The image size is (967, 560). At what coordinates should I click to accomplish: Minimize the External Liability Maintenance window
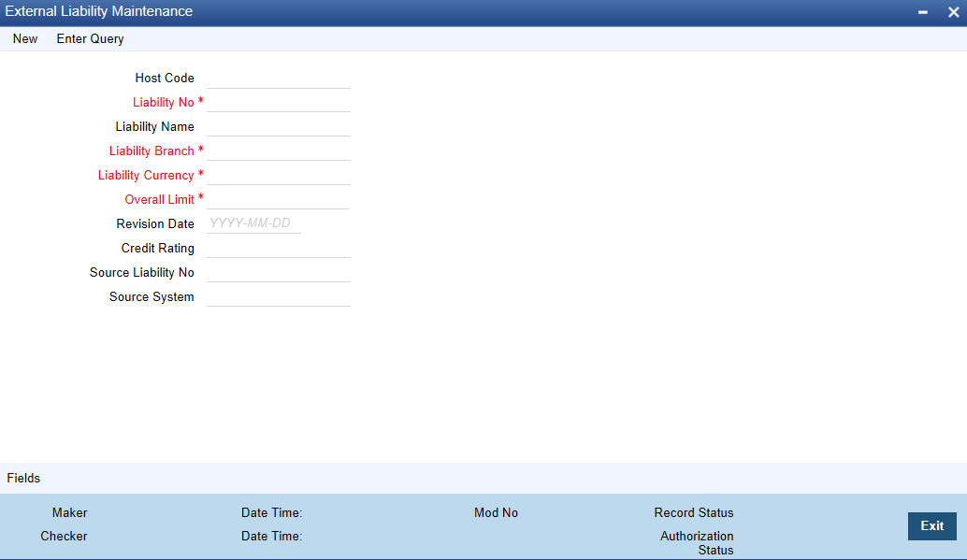click(923, 12)
